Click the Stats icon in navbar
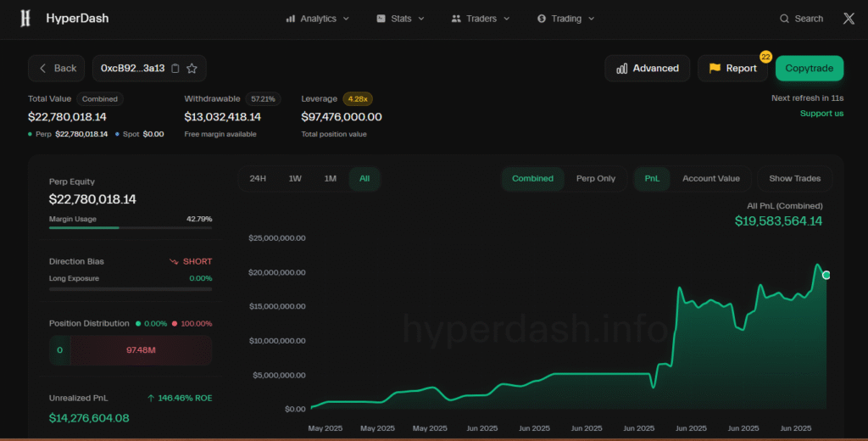Image resolution: width=868 pixels, height=441 pixels. point(381,19)
